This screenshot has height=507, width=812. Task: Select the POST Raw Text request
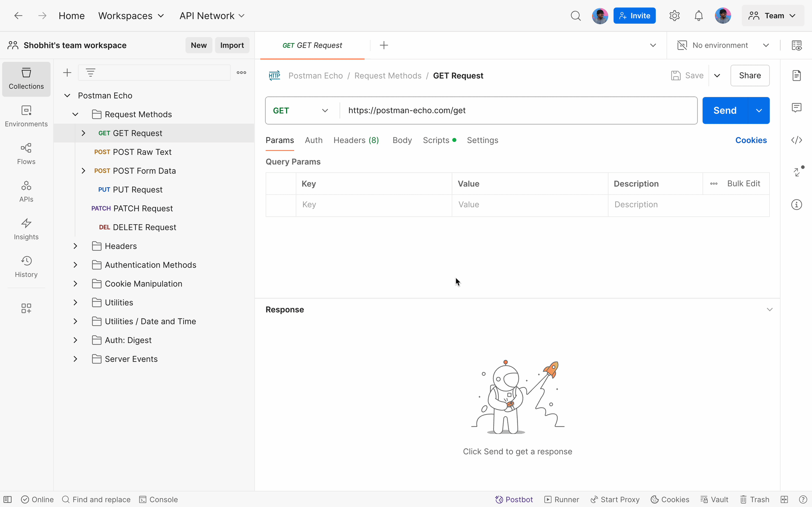[x=142, y=152]
